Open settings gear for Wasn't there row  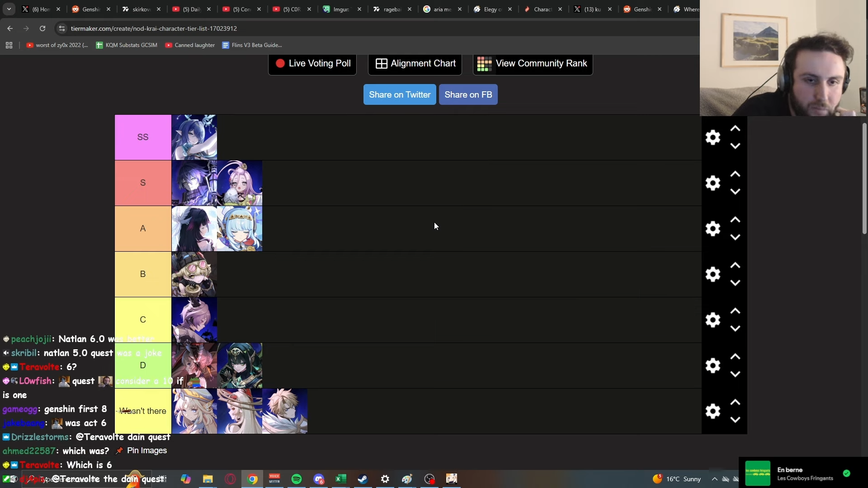point(713,411)
